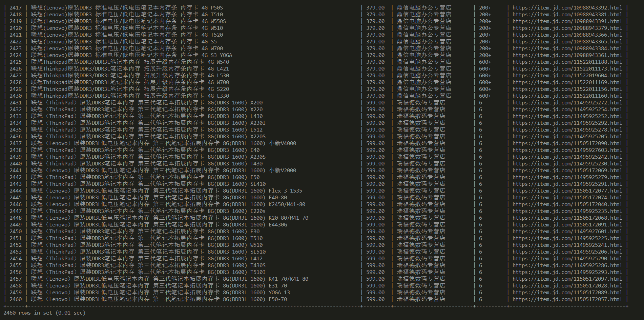
Task: Click the URL ending 11505172090.html
Action: tap(567, 143)
